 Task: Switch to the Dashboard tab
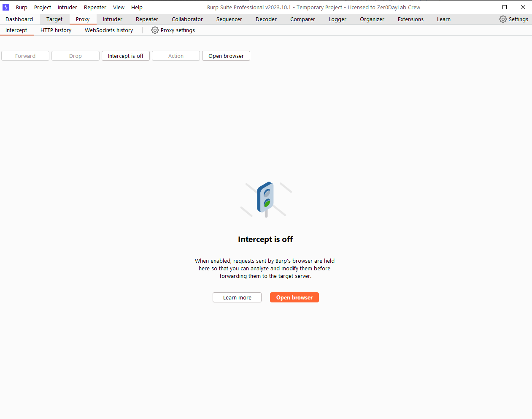point(19,19)
